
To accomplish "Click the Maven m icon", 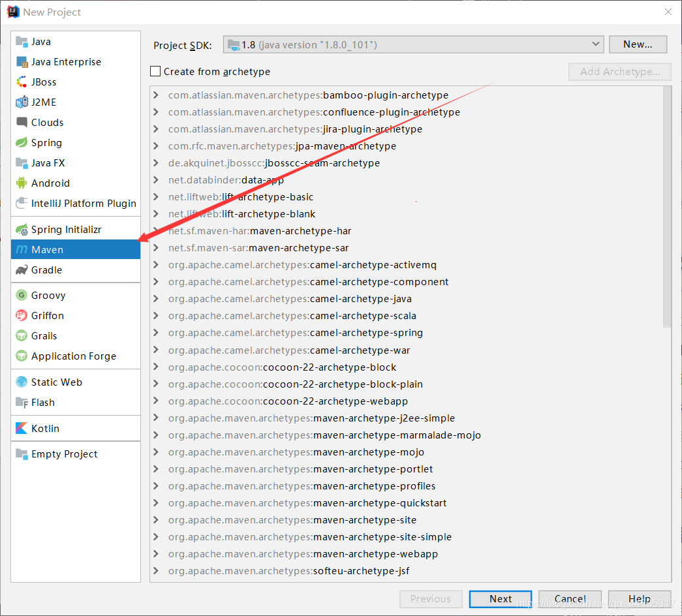I will [22, 249].
